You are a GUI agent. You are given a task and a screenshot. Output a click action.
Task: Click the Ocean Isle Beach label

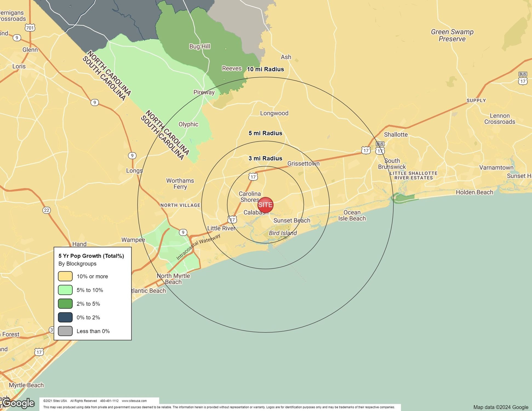pyautogui.click(x=352, y=215)
